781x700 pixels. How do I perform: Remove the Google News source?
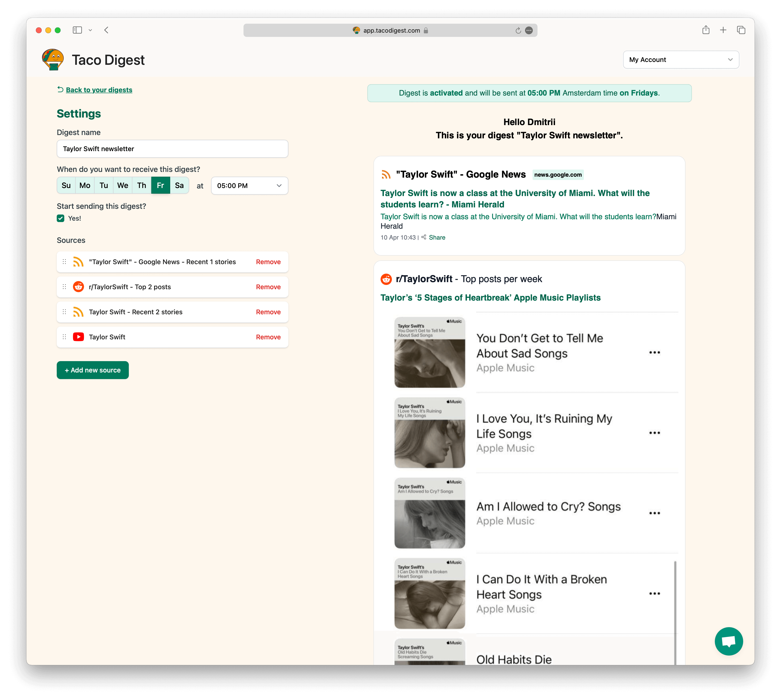point(268,262)
